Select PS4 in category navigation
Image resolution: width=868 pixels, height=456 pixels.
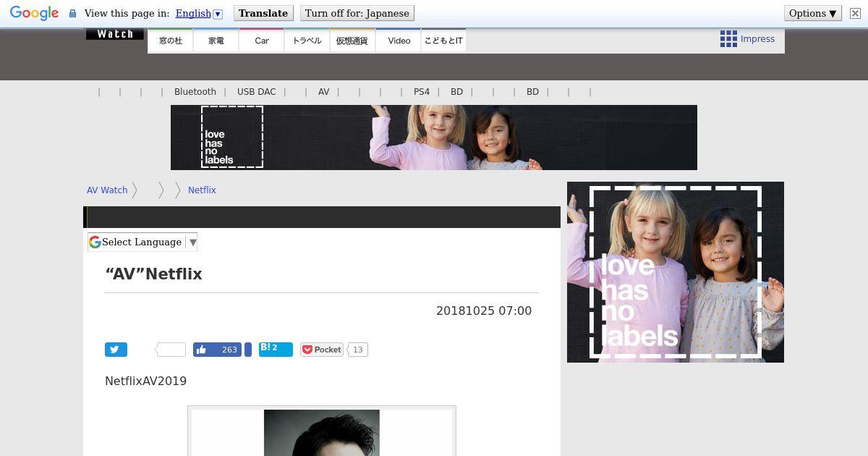pos(422,92)
